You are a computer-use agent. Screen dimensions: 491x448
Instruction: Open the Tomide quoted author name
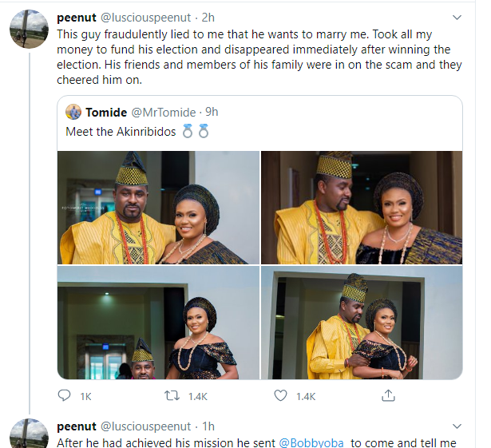(x=107, y=112)
